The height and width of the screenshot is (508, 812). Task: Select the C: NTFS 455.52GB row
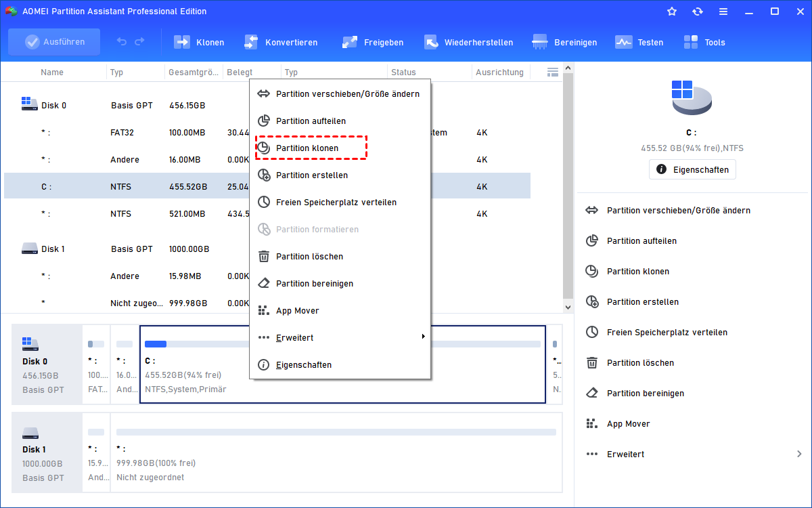point(267,186)
